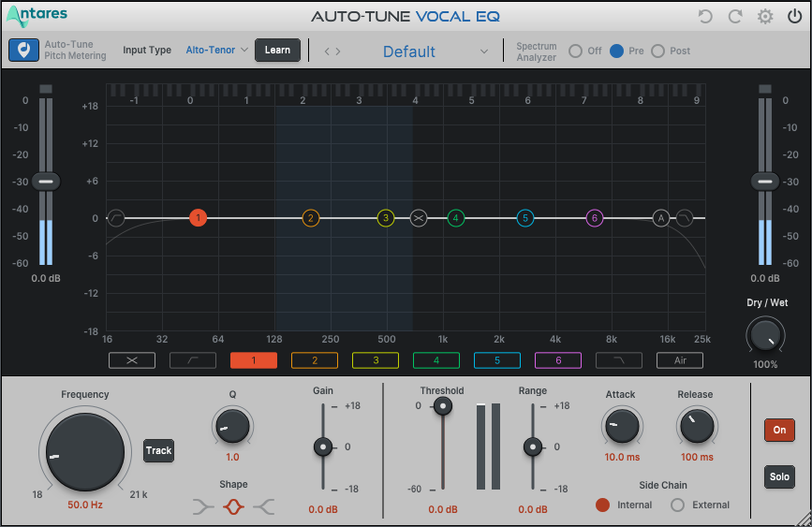
Task: Select the crossed-curve band tab
Action: (132, 360)
